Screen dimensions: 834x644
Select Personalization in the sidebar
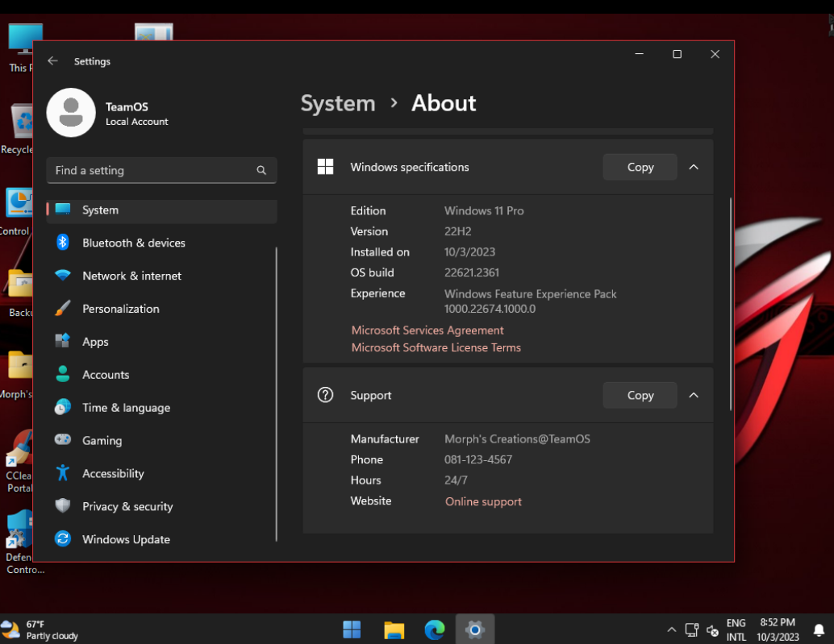point(161,309)
